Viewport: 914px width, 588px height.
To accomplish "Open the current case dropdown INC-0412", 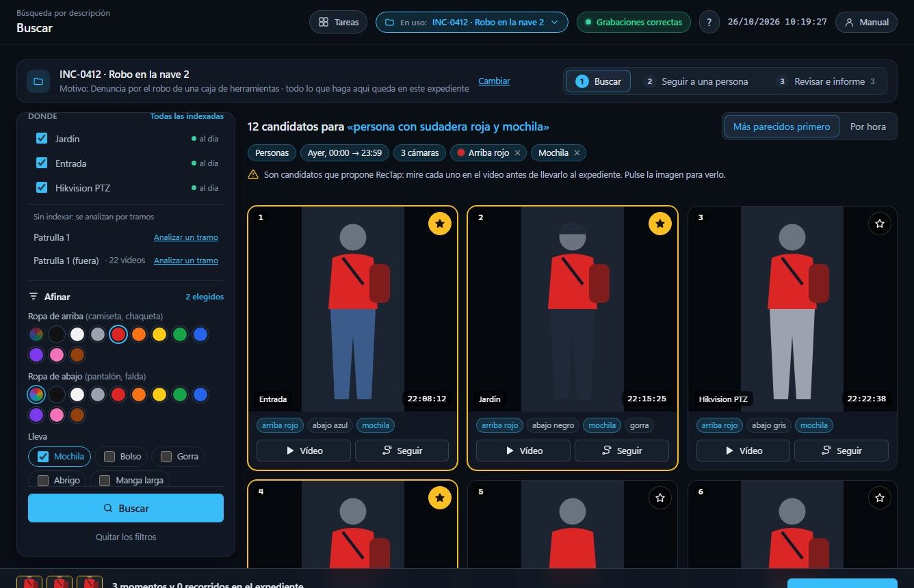I will [471, 22].
